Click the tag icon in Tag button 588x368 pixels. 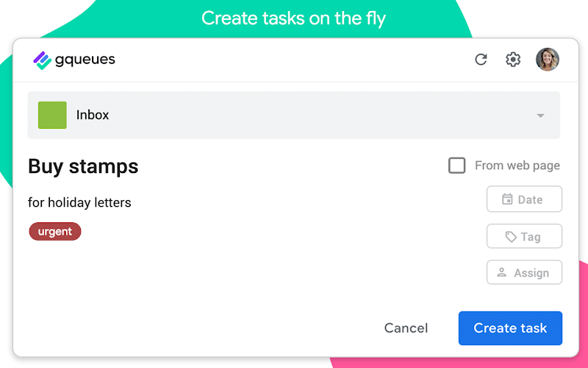(511, 236)
